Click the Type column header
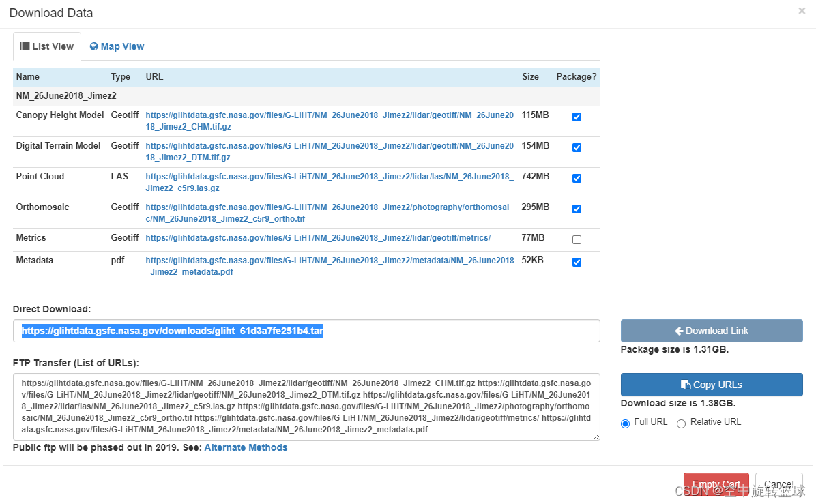816x504 pixels. pos(121,77)
